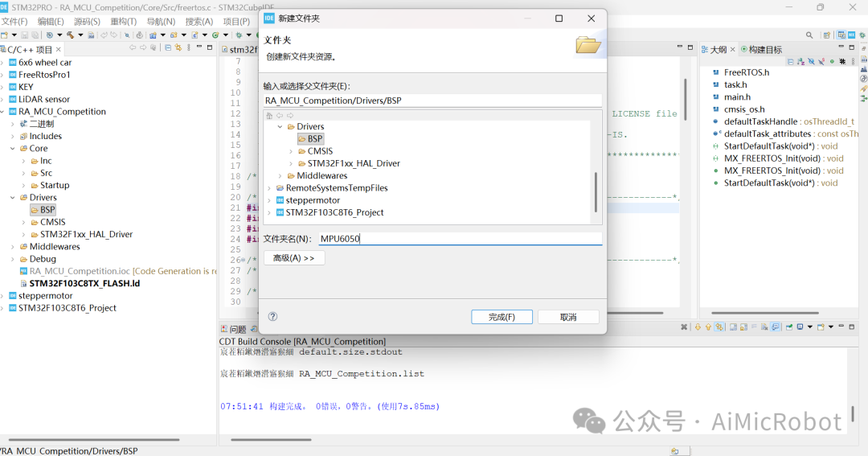Open dropdown arrow next to Build hammer
This screenshot has width=868, height=456.
pos(81,35)
